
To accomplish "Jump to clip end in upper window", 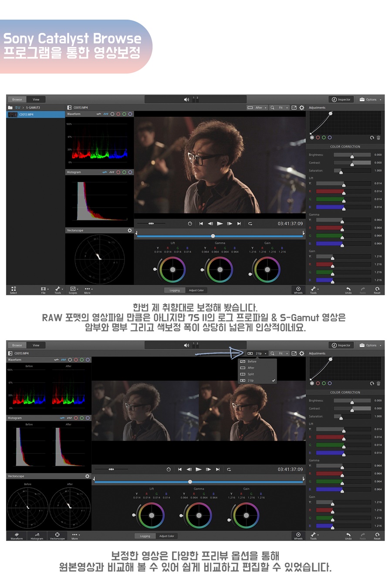I will coord(239,223).
